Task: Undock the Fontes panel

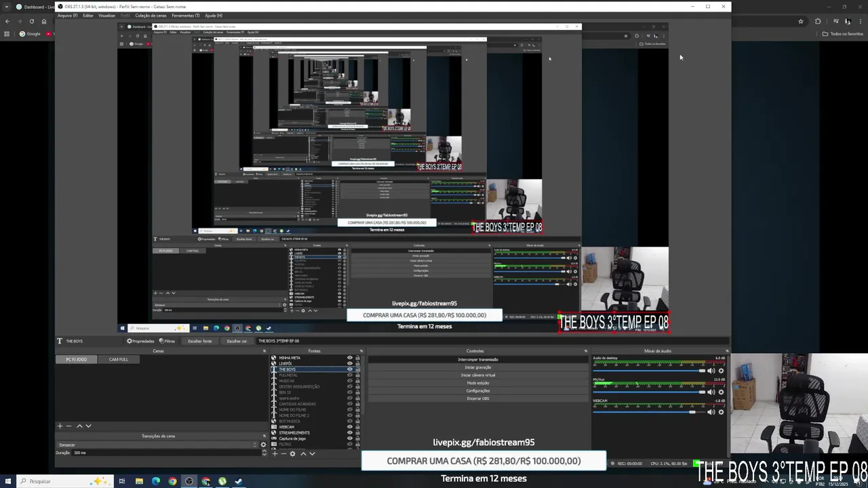Action: coord(361,351)
